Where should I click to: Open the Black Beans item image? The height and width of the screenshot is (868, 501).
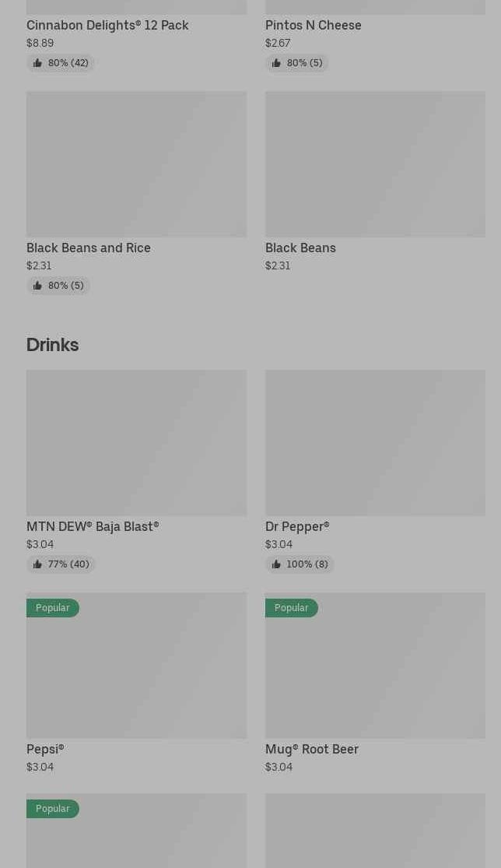click(x=375, y=164)
